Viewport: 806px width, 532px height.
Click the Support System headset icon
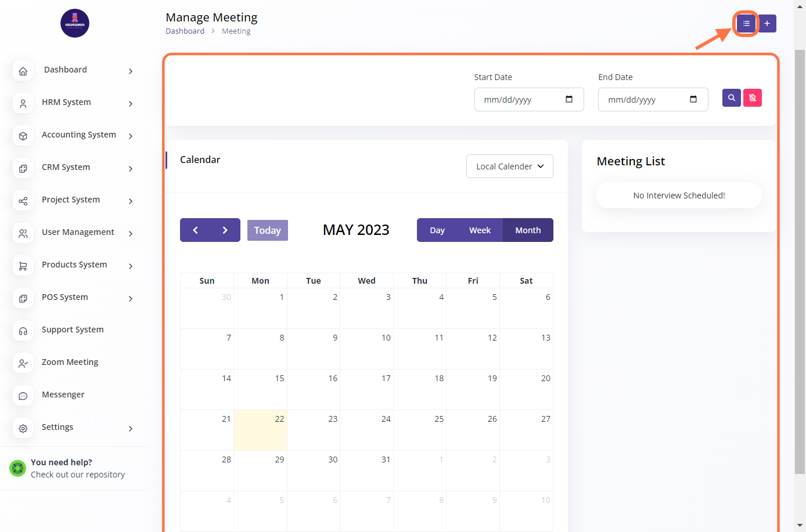click(x=23, y=331)
